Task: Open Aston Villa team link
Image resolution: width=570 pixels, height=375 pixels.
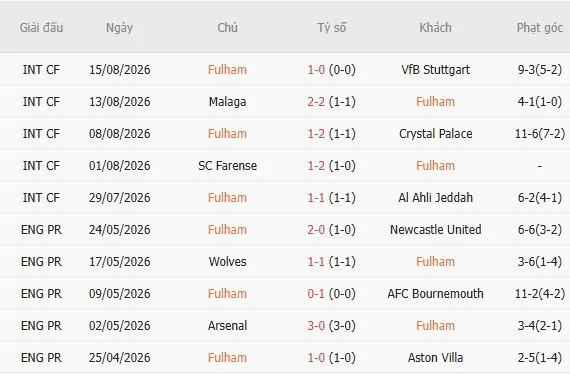Action: click(x=435, y=357)
